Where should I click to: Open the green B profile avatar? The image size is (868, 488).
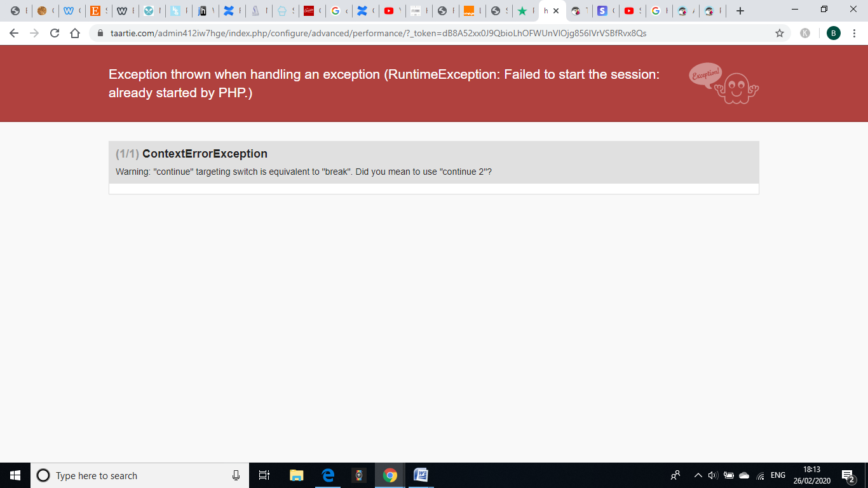coord(834,33)
